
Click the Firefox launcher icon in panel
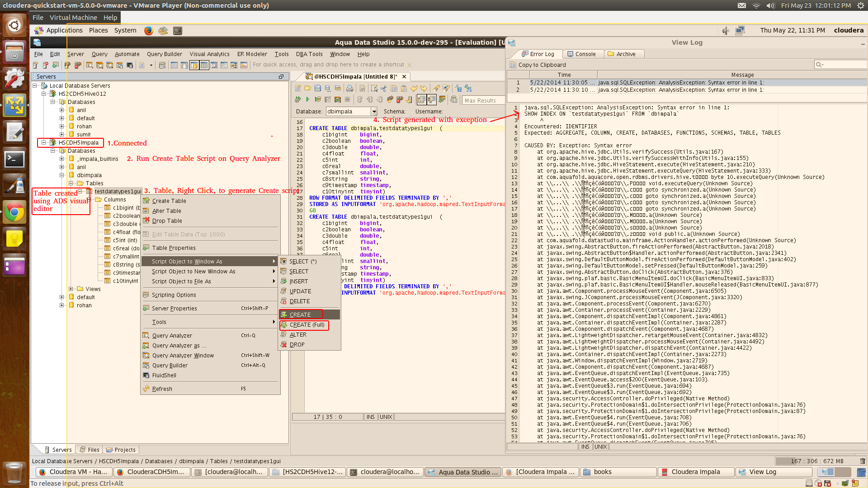[x=148, y=30]
